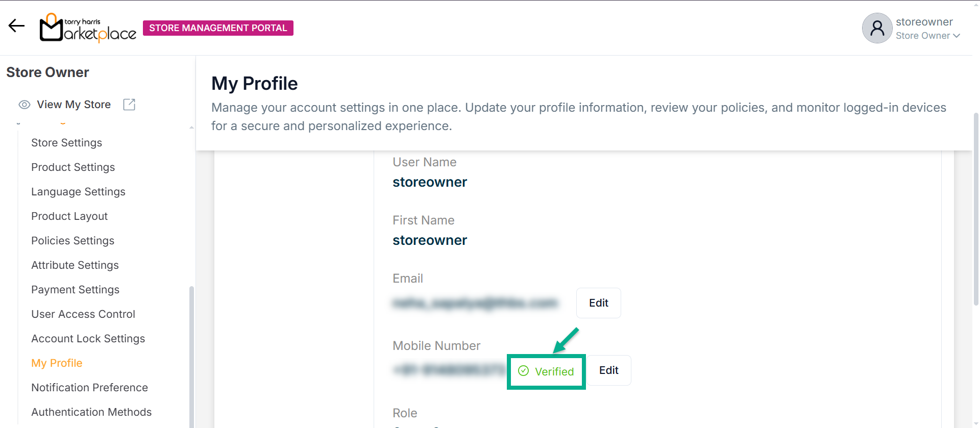Click the green Verified checkmark icon
980x428 pixels.
(x=523, y=371)
